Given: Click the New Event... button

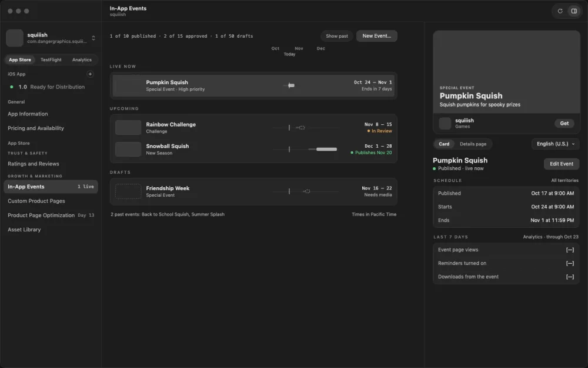Looking at the screenshot, I should pyautogui.click(x=376, y=36).
